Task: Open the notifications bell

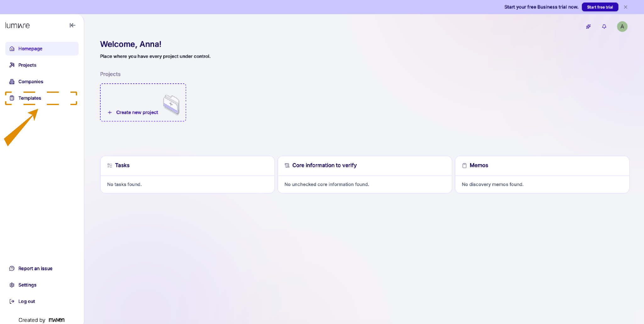Action: (604, 26)
